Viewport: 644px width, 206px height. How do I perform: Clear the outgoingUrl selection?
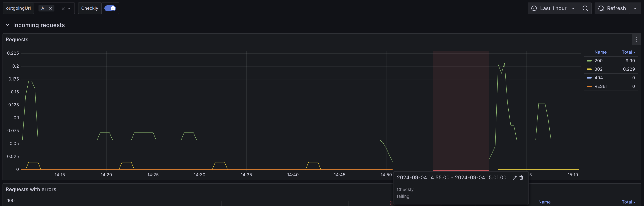tap(63, 8)
